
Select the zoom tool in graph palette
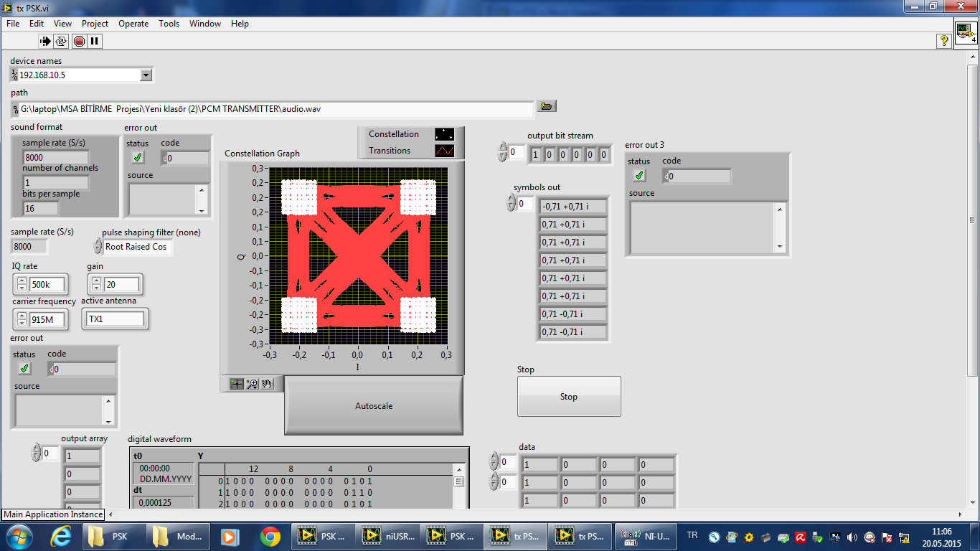coord(252,384)
